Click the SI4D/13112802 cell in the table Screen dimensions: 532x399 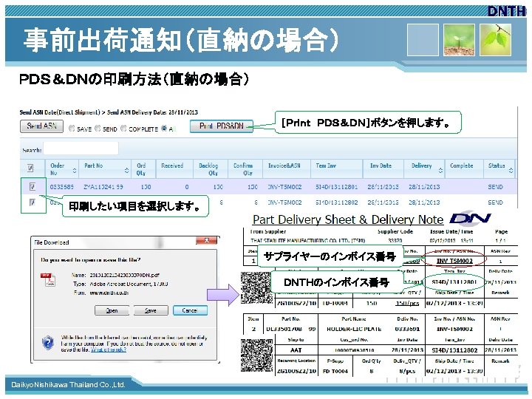[337, 202]
